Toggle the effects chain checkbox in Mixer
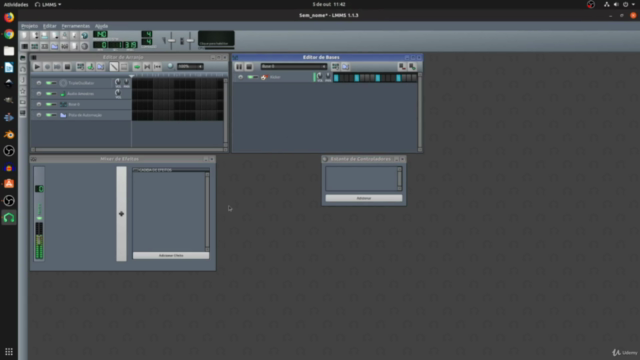 pos(136,169)
